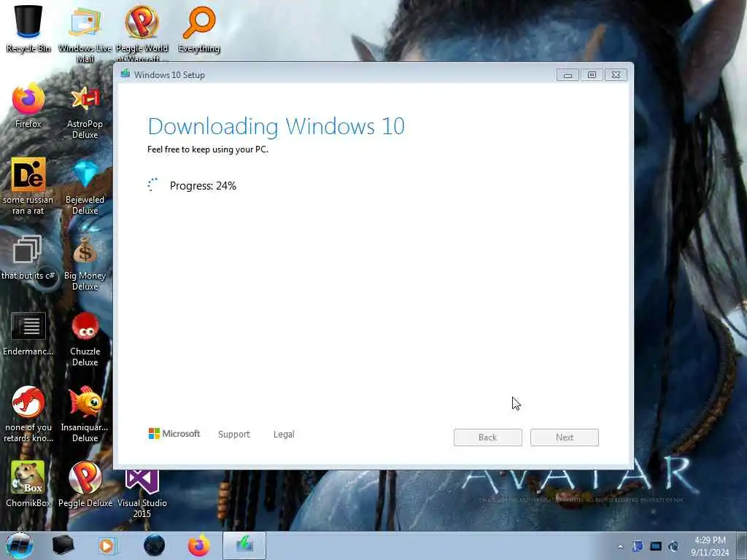Image resolution: width=747 pixels, height=560 pixels.
Task: Click the volume tray icon
Action: pos(673,546)
